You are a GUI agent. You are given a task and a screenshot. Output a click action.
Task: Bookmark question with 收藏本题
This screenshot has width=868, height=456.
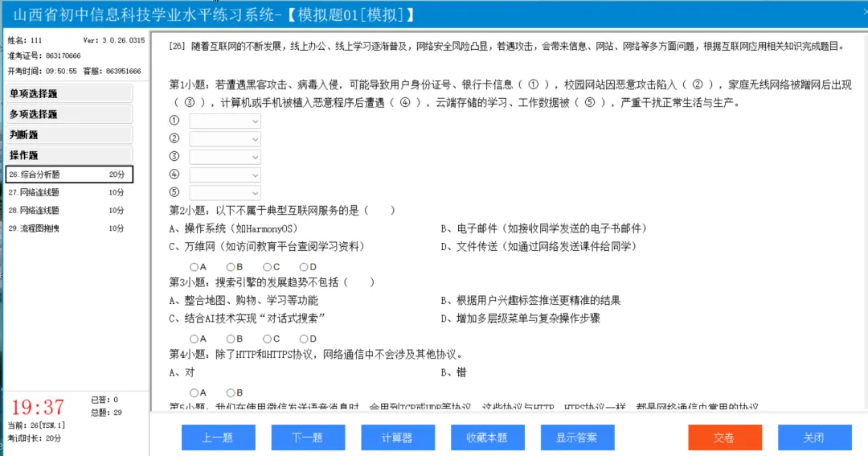tap(487, 438)
